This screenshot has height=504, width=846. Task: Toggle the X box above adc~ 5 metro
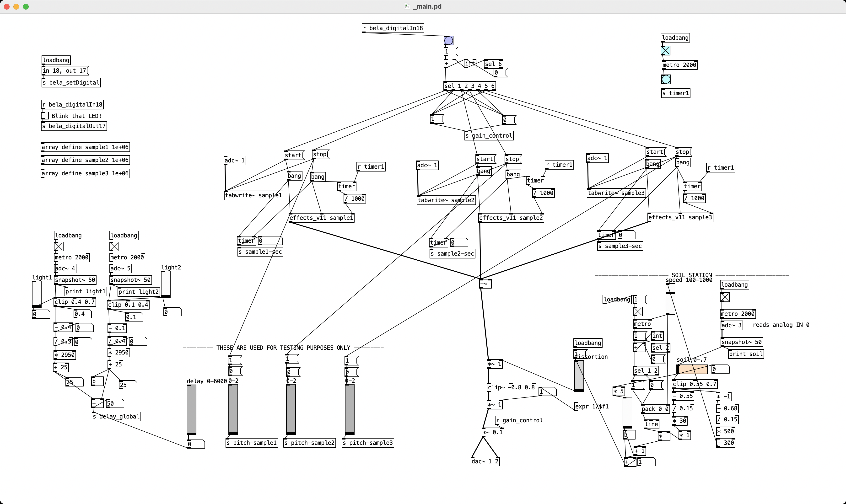click(114, 246)
